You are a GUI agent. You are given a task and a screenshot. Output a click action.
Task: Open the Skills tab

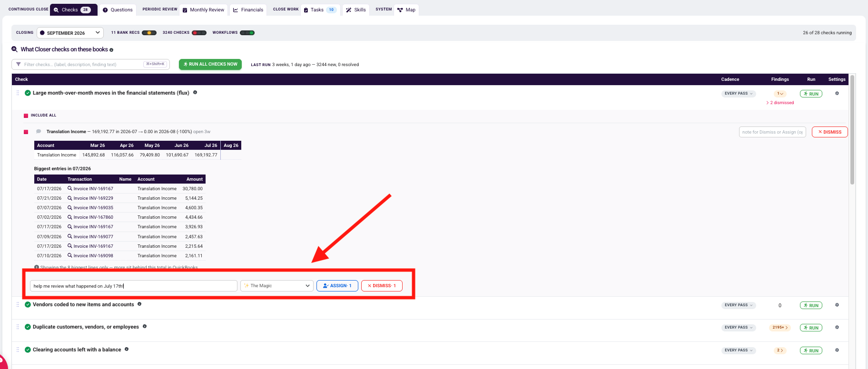point(356,10)
